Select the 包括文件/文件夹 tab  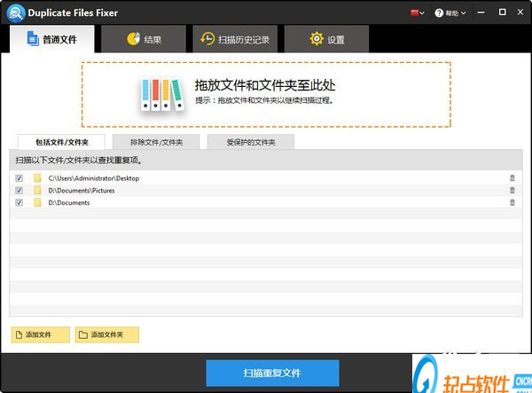click(x=61, y=142)
